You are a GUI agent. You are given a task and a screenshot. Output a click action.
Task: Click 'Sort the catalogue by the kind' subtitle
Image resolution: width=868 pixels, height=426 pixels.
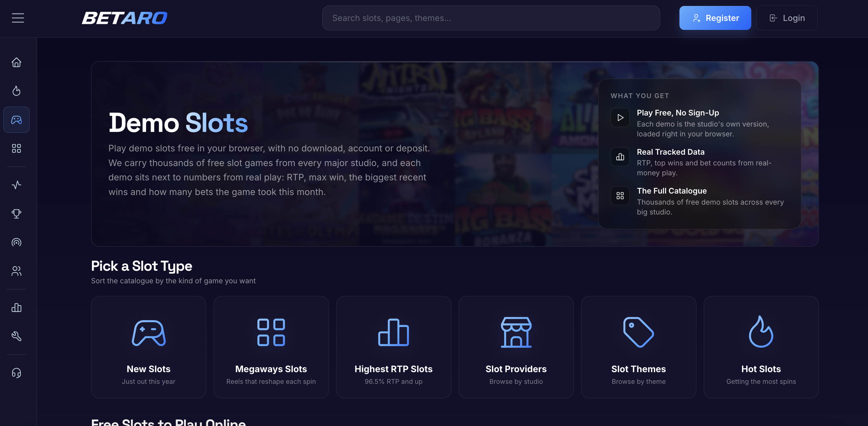(173, 281)
